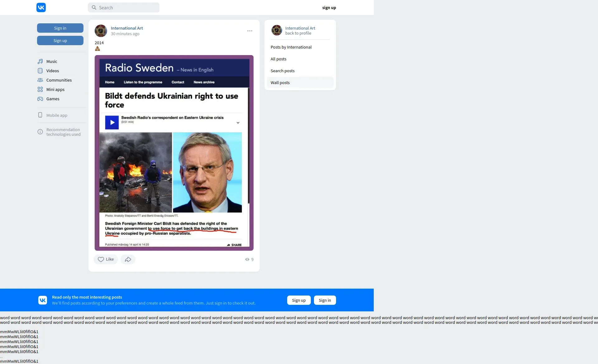The height and width of the screenshot is (364, 598).
Task: Click the Mobile app phone icon
Action: (40, 115)
